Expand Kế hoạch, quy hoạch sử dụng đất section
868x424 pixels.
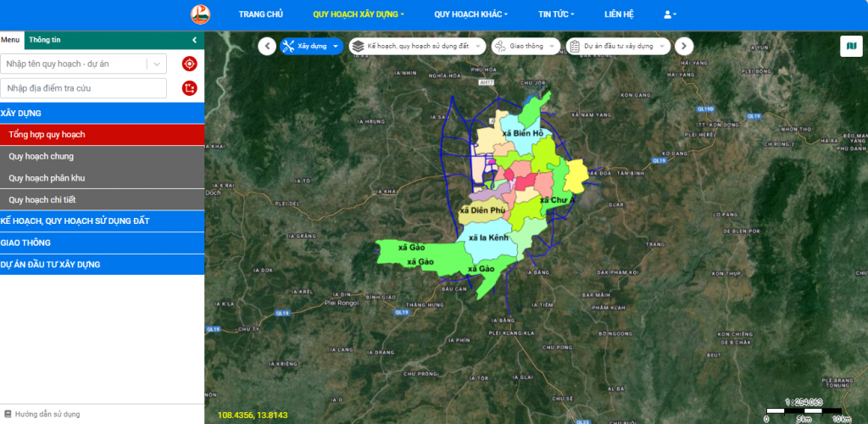102,220
